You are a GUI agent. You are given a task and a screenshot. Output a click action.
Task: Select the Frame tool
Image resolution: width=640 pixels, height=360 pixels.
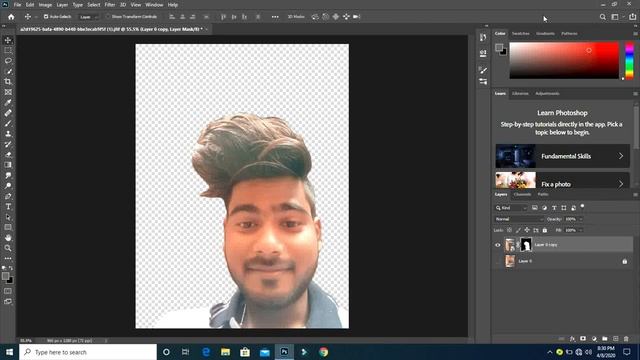pos(8,92)
